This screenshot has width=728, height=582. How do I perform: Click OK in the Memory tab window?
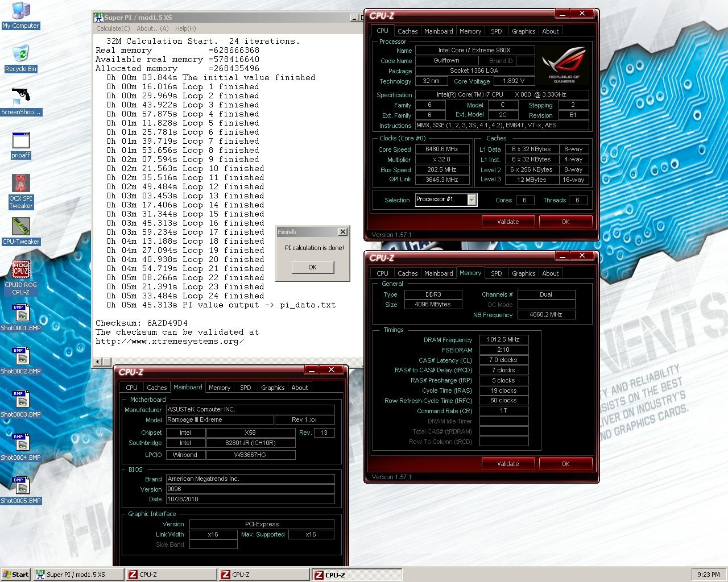565,464
